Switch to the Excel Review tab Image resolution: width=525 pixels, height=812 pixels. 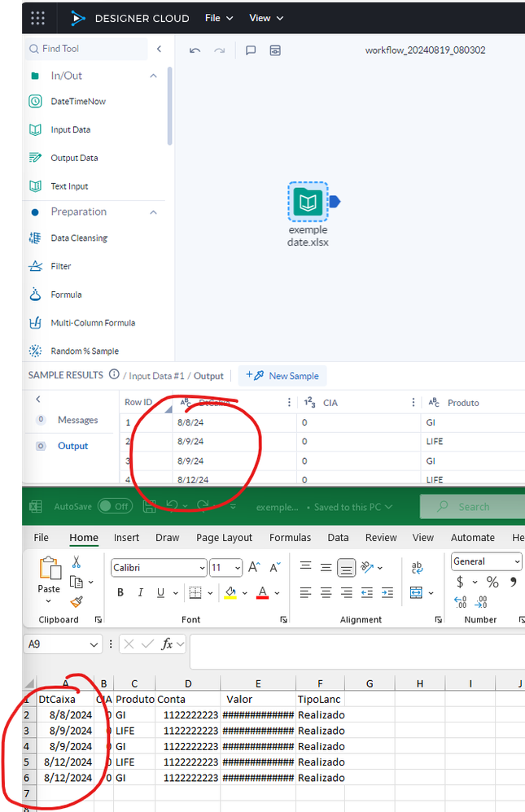point(381,538)
